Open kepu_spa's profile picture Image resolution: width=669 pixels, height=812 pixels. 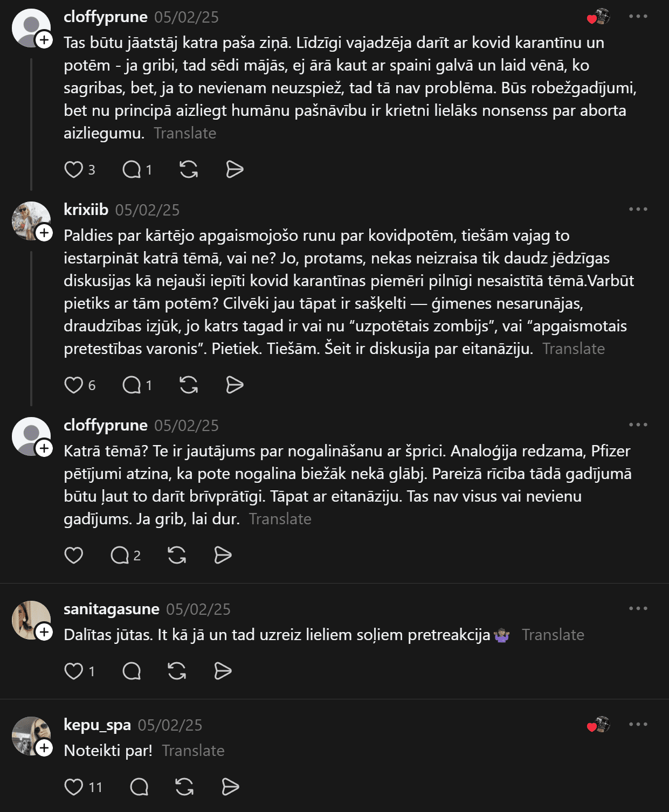tap(30, 734)
